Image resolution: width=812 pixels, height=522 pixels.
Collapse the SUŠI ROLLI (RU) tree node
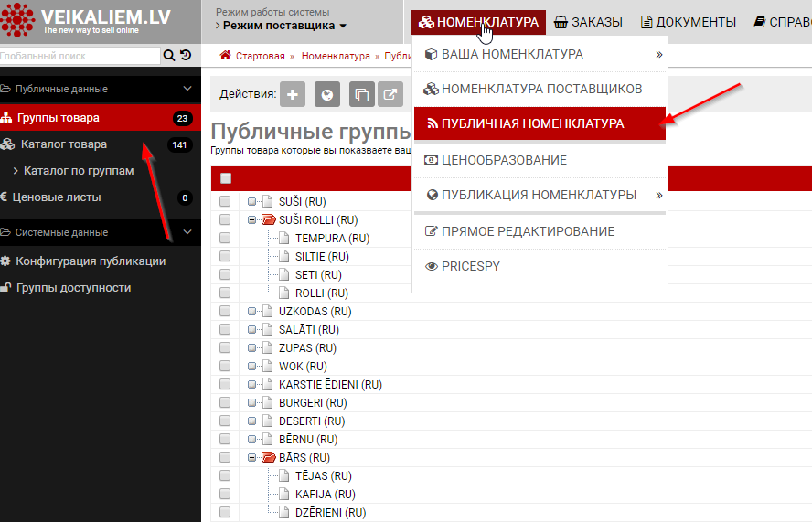pos(251,220)
